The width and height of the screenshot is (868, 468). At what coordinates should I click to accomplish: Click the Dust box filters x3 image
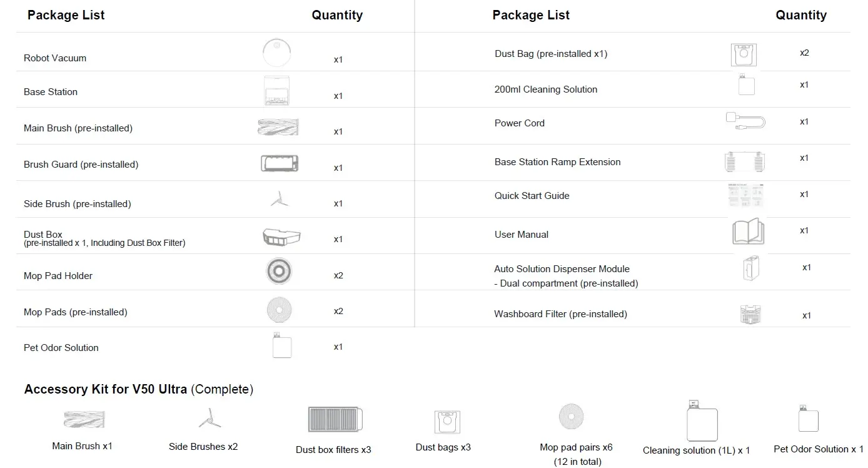point(335,419)
